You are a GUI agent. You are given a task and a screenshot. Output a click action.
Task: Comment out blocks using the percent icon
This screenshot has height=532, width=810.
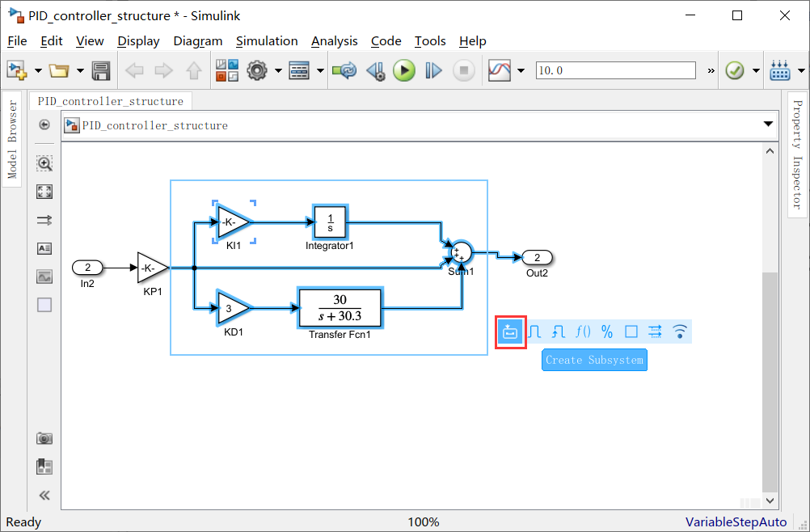[x=607, y=331]
